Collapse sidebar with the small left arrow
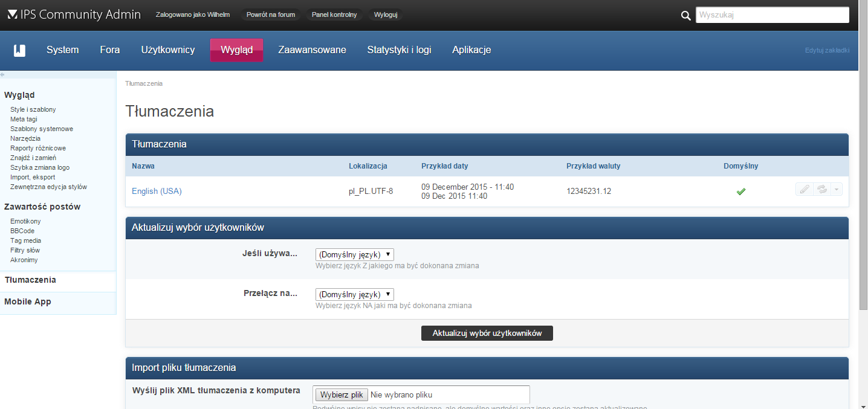This screenshot has height=409, width=868. point(2,75)
